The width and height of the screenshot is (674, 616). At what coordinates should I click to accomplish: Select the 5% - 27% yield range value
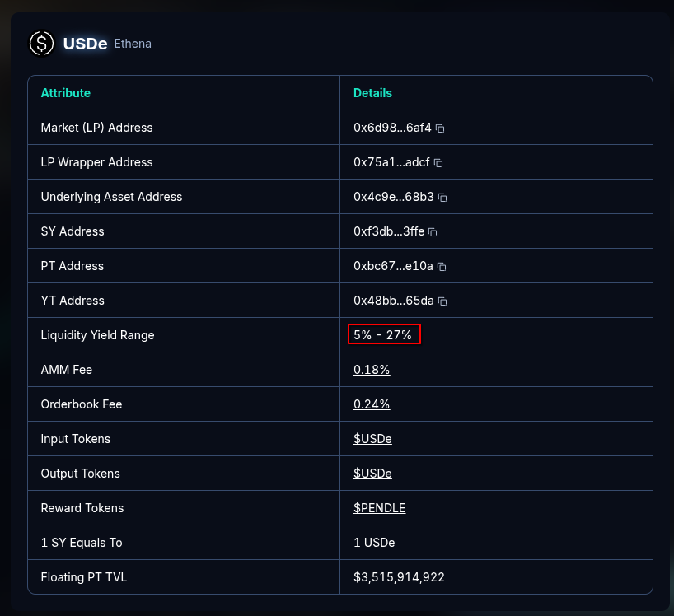[383, 334]
